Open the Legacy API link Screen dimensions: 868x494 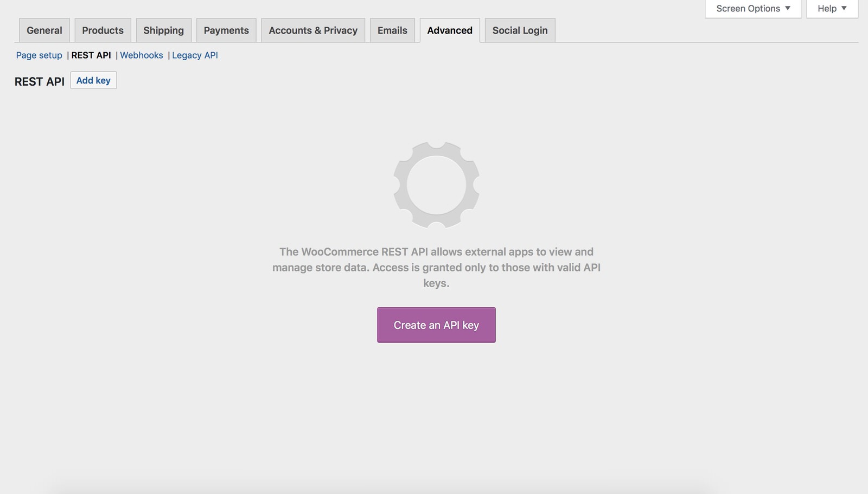(195, 55)
